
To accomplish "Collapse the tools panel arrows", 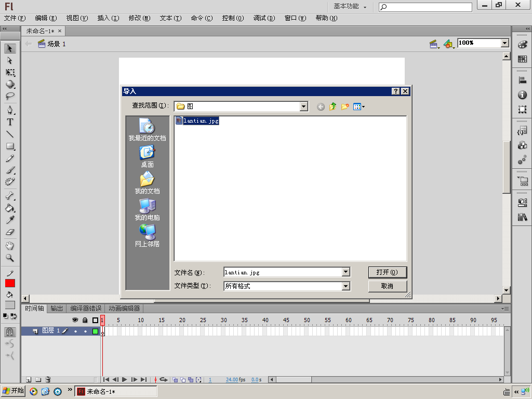I will (x=4, y=29).
